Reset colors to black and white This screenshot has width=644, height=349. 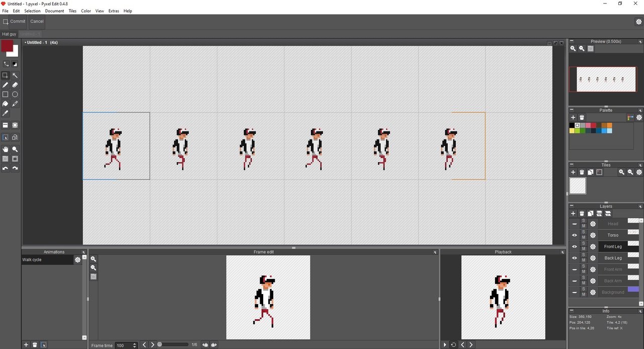[x=15, y=64]
